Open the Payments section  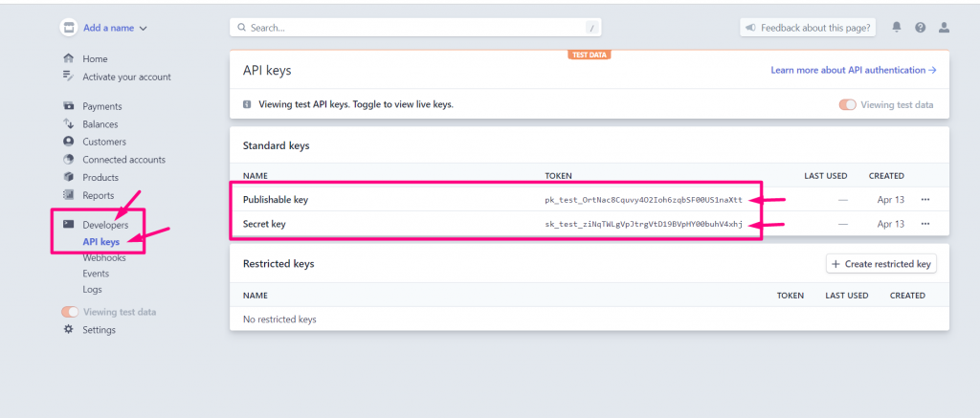[102, 106]
